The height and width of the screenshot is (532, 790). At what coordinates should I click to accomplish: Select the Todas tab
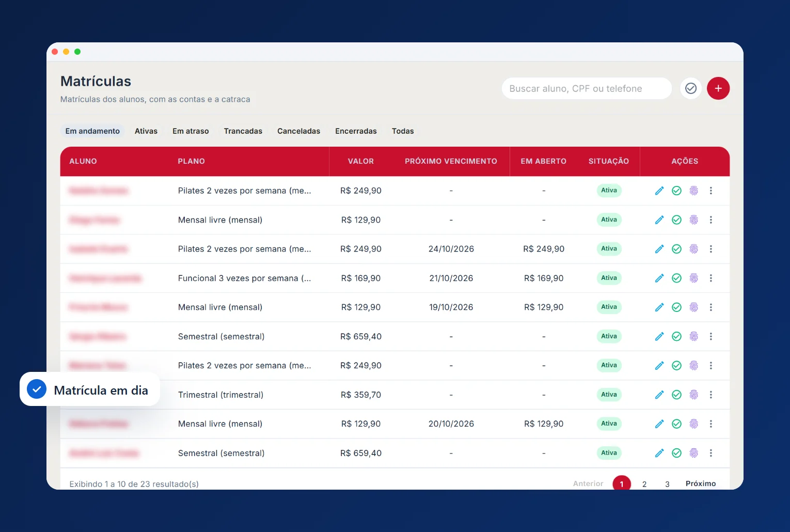pos(403,131)
